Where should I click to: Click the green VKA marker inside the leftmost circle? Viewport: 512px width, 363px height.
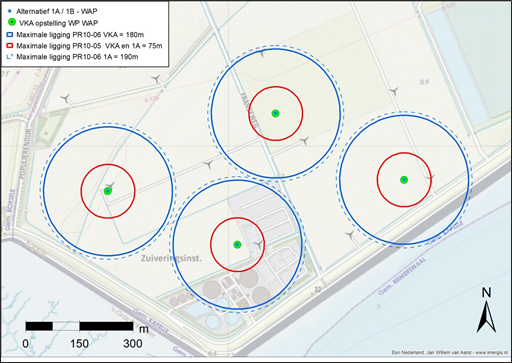click(107, 191)
